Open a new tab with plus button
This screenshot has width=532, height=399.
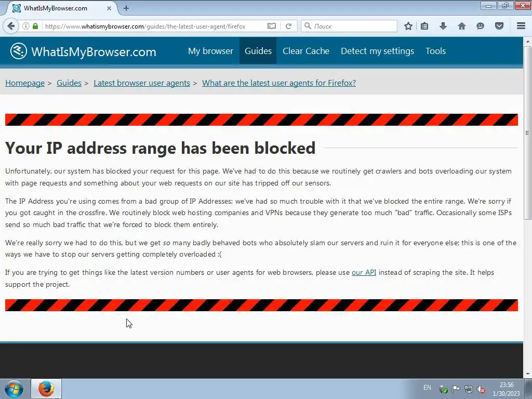tap(126, 8)
